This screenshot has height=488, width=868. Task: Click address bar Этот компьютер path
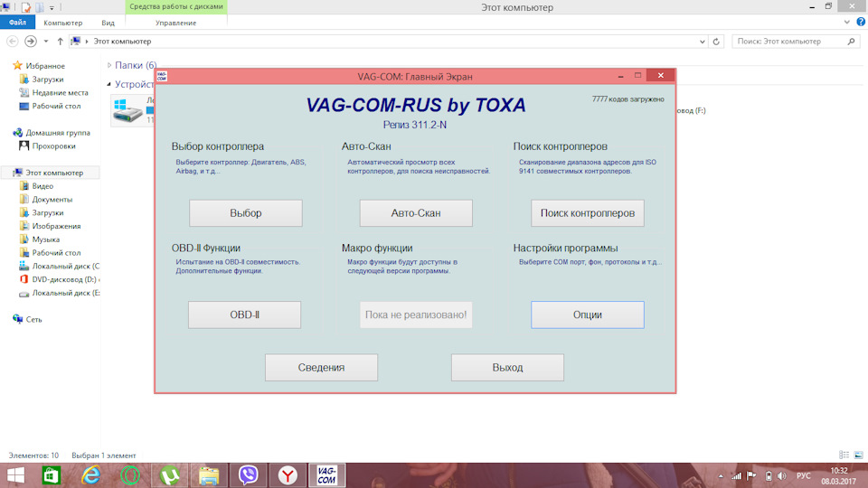[x=122, y=42]
